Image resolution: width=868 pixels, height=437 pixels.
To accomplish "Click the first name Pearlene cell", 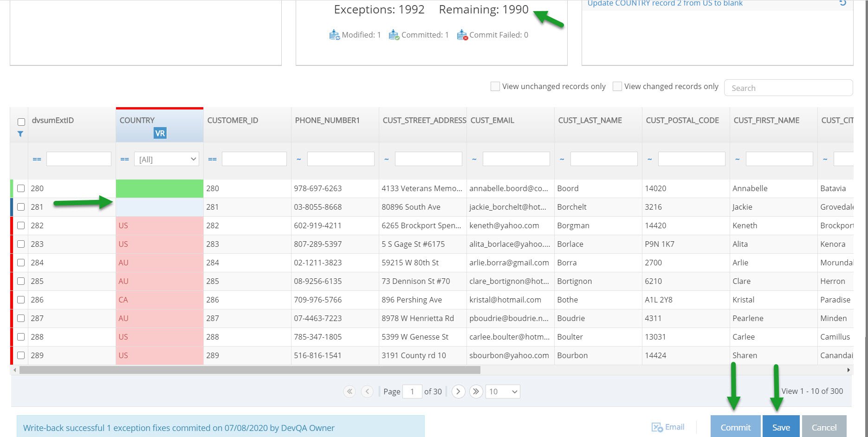I will (x=774, y=318).
